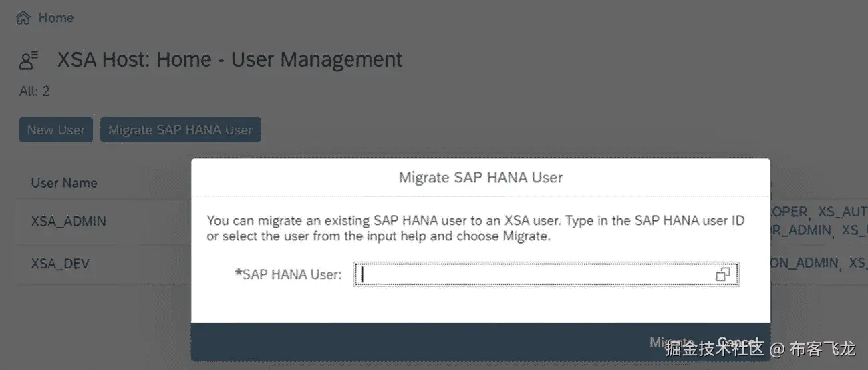Select the XSA_ADMIN user row

pos(69,221)
